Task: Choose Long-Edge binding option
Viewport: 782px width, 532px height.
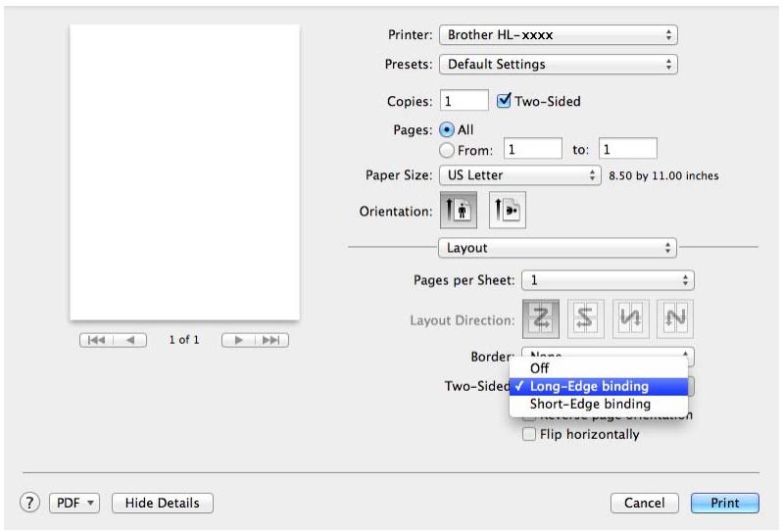Action: tap(599, 386)
